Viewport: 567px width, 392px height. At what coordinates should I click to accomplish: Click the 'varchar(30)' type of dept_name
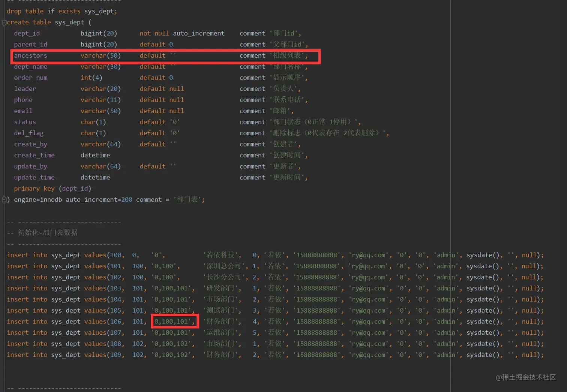[101, 67]
